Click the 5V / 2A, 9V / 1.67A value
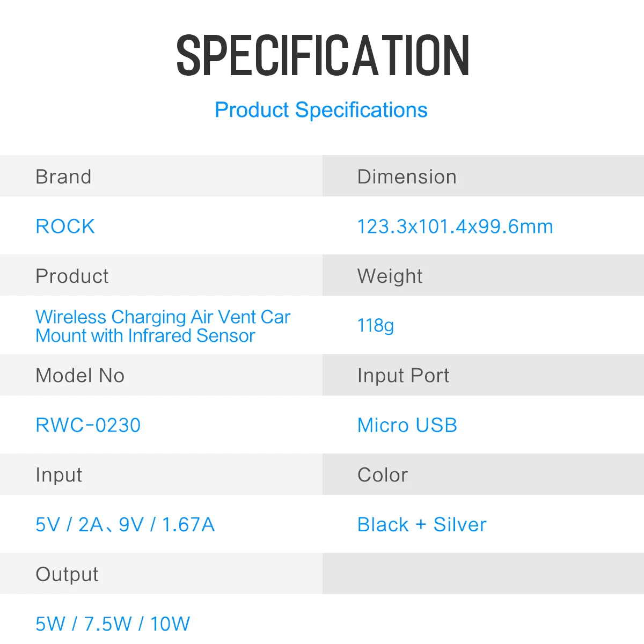644x644 pixels. click(125, 524)
